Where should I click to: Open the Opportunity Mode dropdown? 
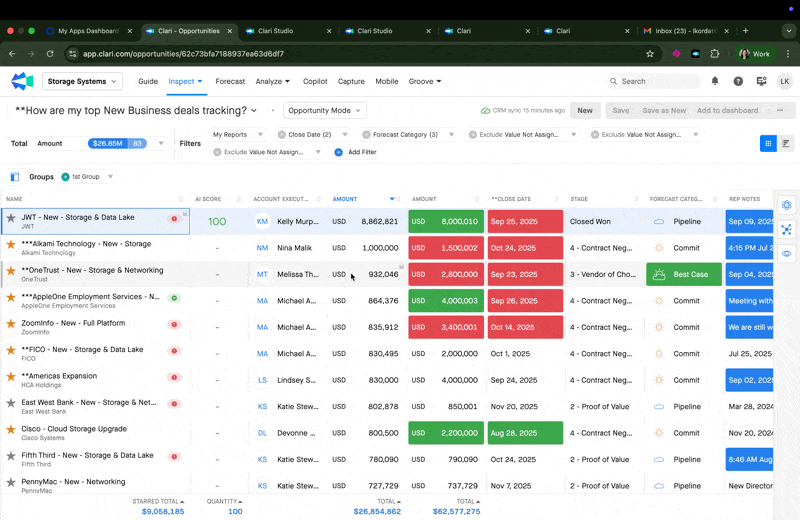[x=324, y=110]
